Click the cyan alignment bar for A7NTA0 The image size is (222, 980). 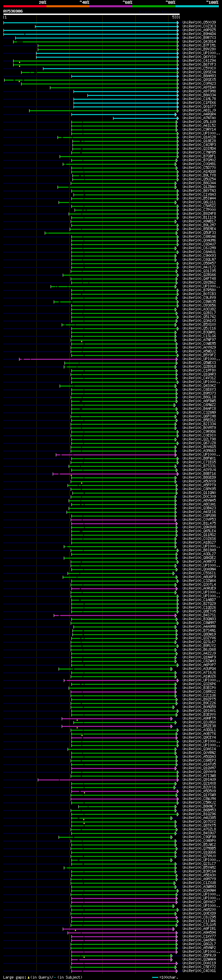145,118
